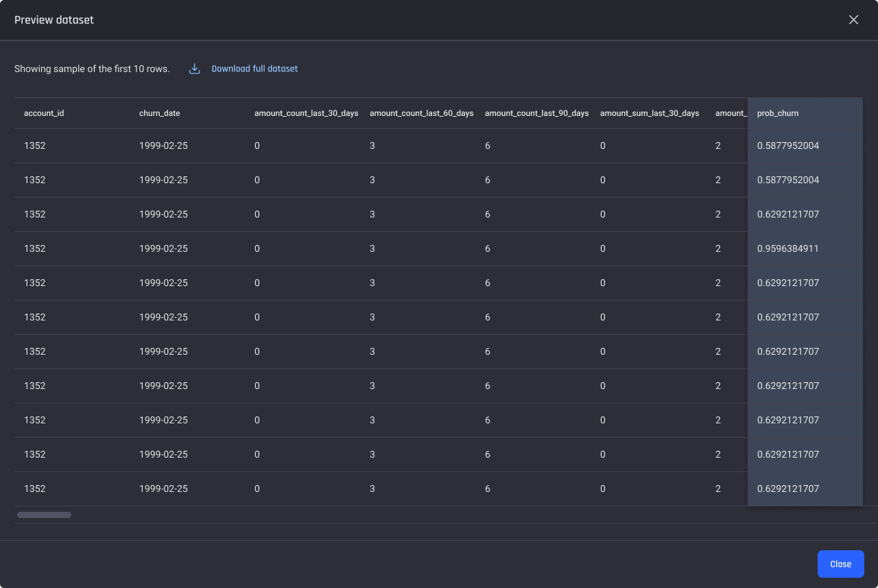The height and width of the screenshot is (588, 878).
Task: Click the amount_count_last_90_days column header
Action: click(537, 113)
